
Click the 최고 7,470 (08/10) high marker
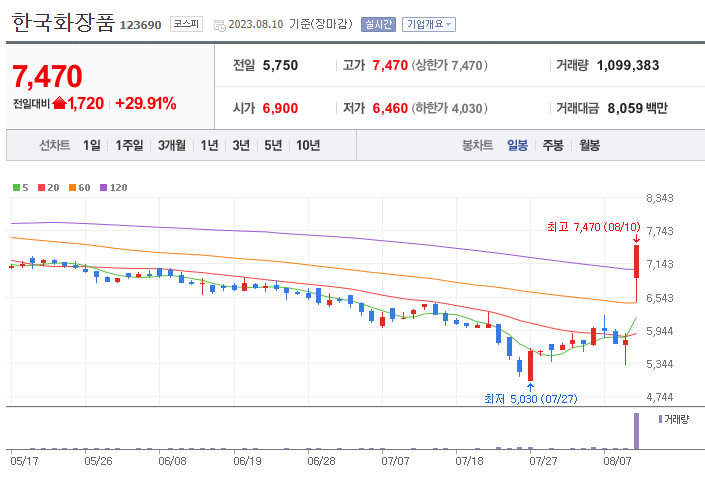coord(593,227)
